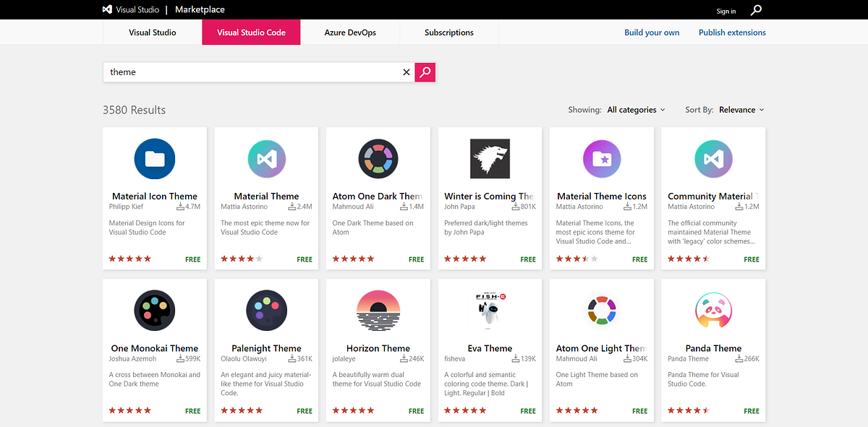This screenshot has width=868, height=427.
Task: Switch to the Visual Studio tab
Action: 152,32
